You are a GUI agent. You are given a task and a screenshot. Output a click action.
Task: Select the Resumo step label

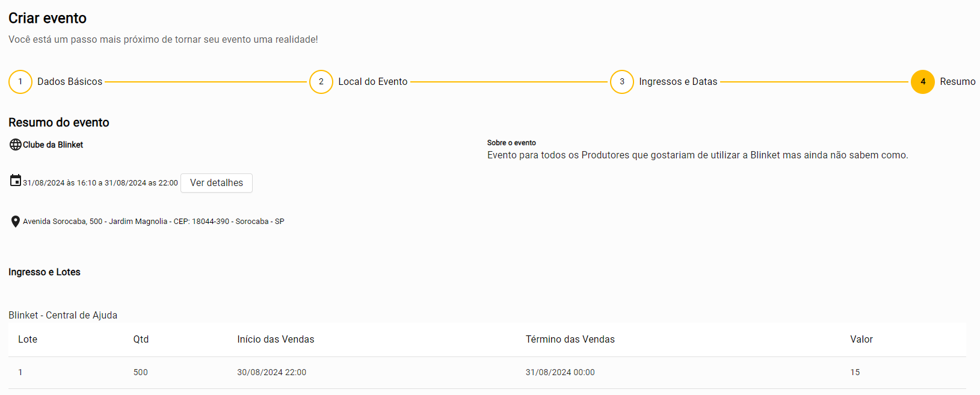pos(958,82)
